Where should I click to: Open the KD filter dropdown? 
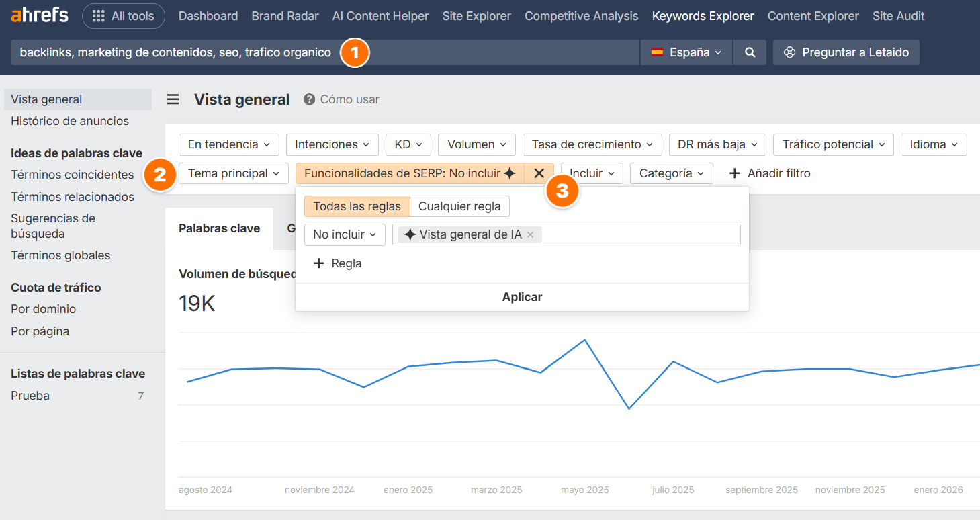[x=408, y=144]
